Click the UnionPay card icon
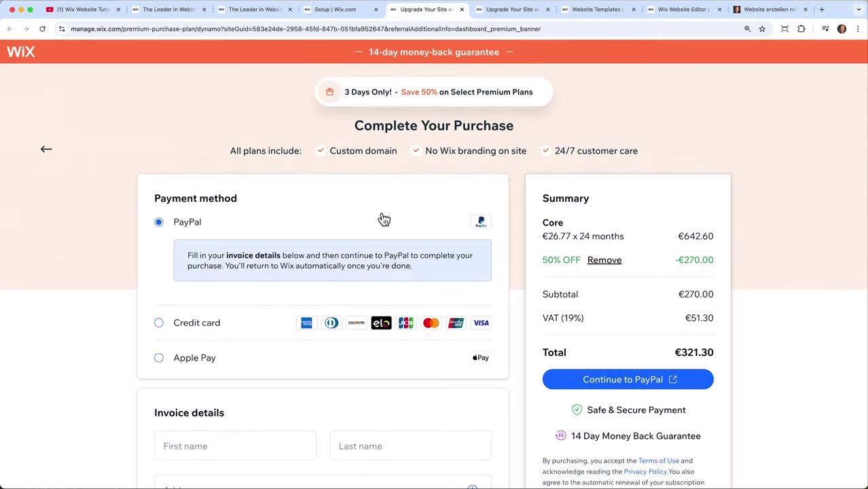 [x=456, y=323]
